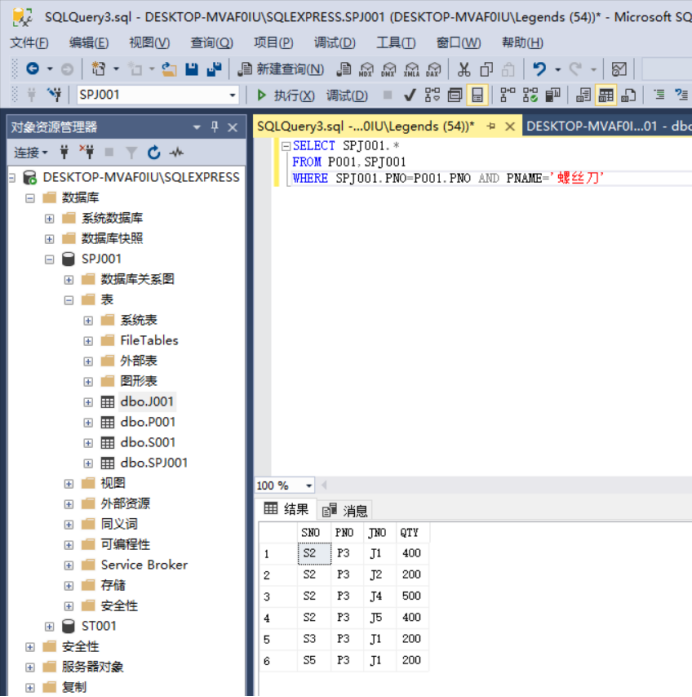Screen dimensions: 692x697
Task: Switch to the DESKTOP-MVAF0I...01 document tab
Action: tap(608, 126)
